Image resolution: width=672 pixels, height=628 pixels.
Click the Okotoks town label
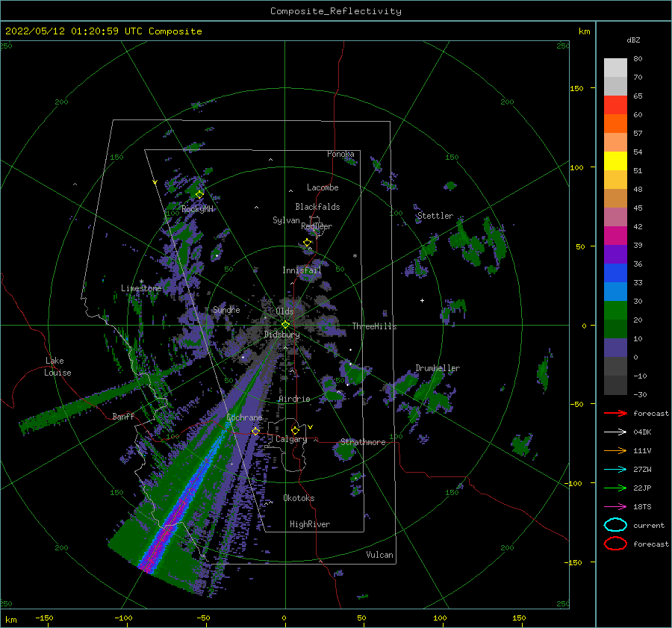pyautogui.click(x=299, y=498)
